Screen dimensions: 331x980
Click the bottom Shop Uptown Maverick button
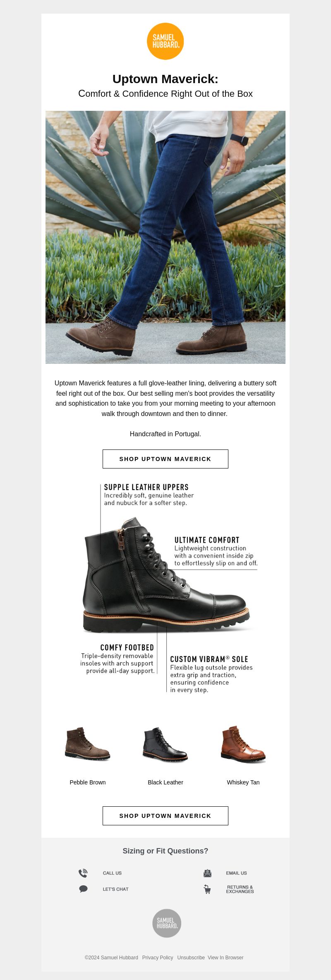[165, 816]
